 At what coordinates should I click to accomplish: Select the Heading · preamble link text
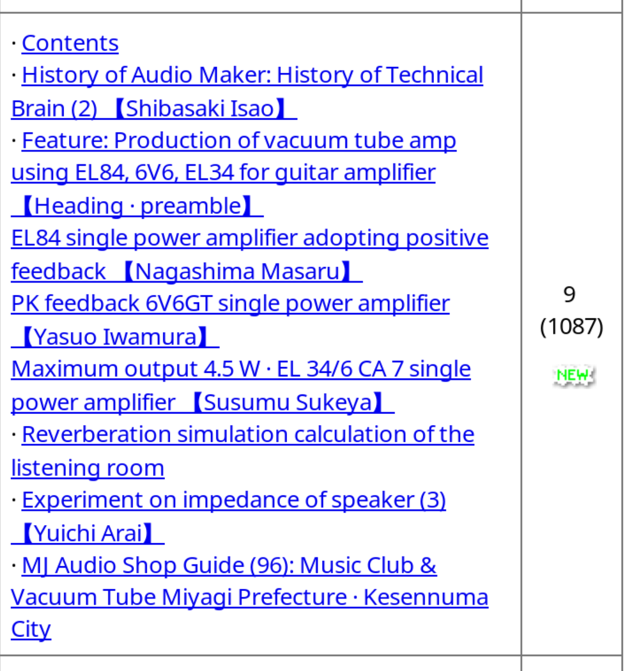137,206
